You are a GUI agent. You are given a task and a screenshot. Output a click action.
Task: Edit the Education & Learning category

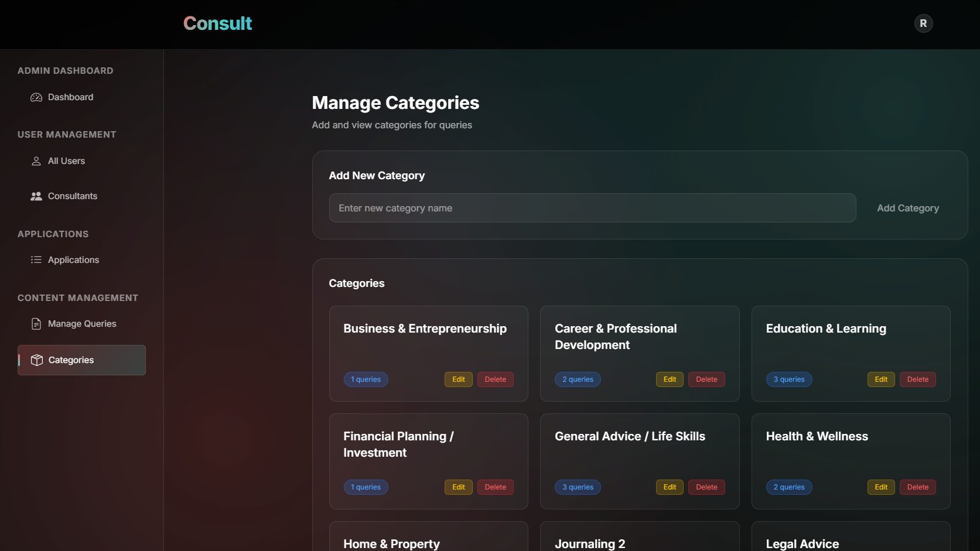pyautogui.click(x=881, y=379)
